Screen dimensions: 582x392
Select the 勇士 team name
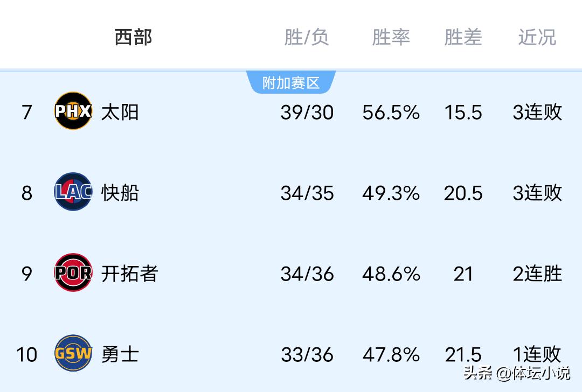pos(120,354)
